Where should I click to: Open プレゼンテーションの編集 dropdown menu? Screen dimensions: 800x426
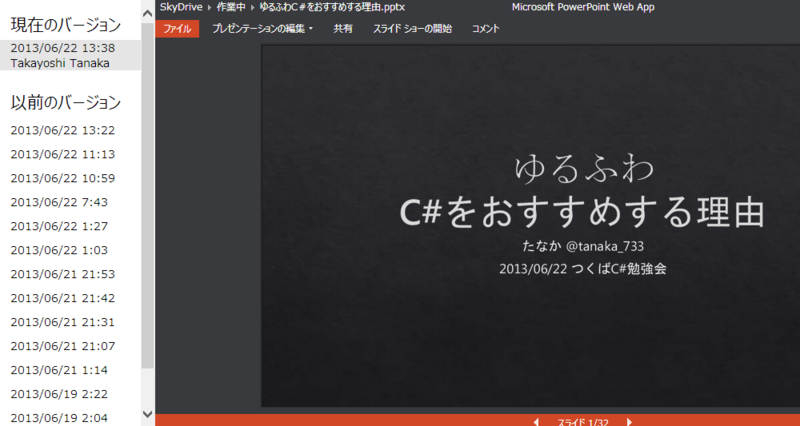[262, 29]
